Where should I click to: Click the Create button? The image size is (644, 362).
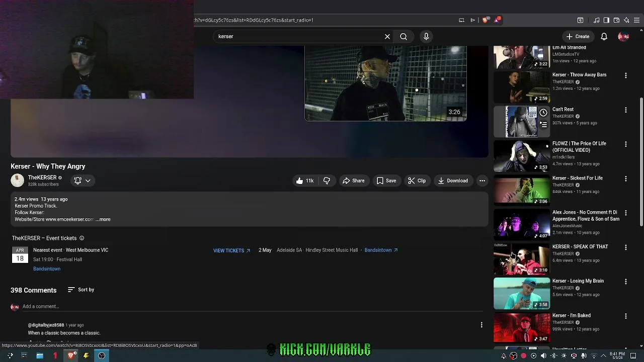coord(578,36)
